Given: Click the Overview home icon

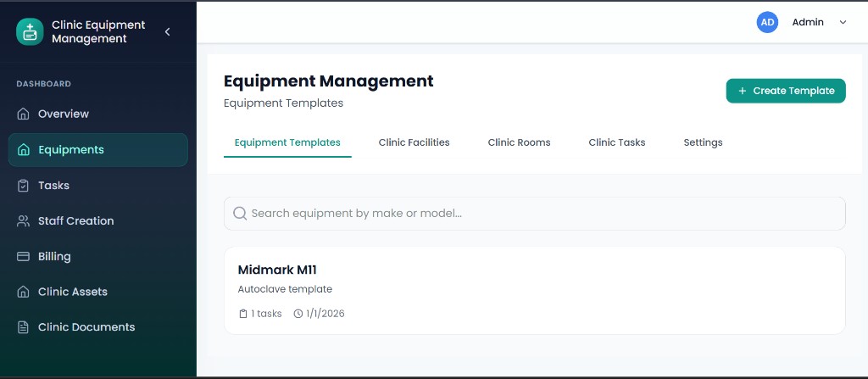Looking at the screenshot, I should point(23,114).
